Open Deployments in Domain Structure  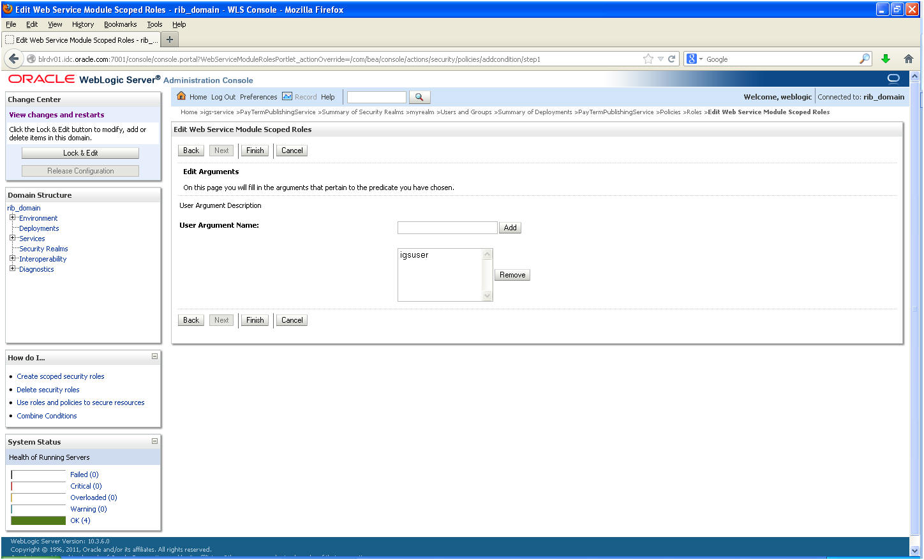(39, 228)
